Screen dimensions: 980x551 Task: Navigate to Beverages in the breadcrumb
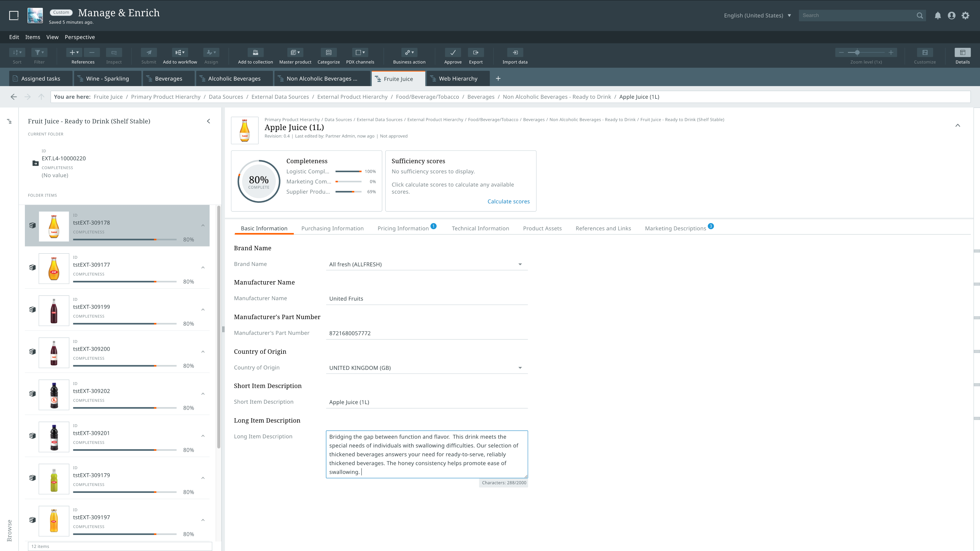click(481, 97)
